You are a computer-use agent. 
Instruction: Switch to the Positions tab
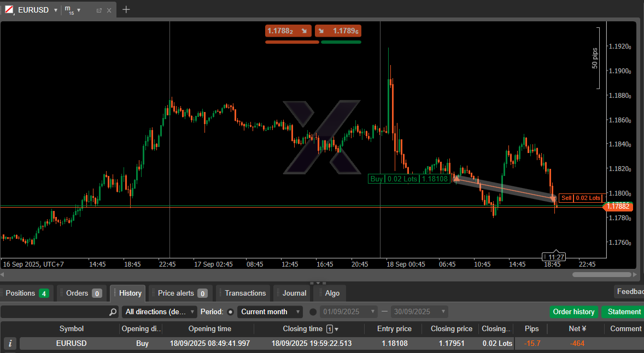pyautogui.click(x=27, y=293)
